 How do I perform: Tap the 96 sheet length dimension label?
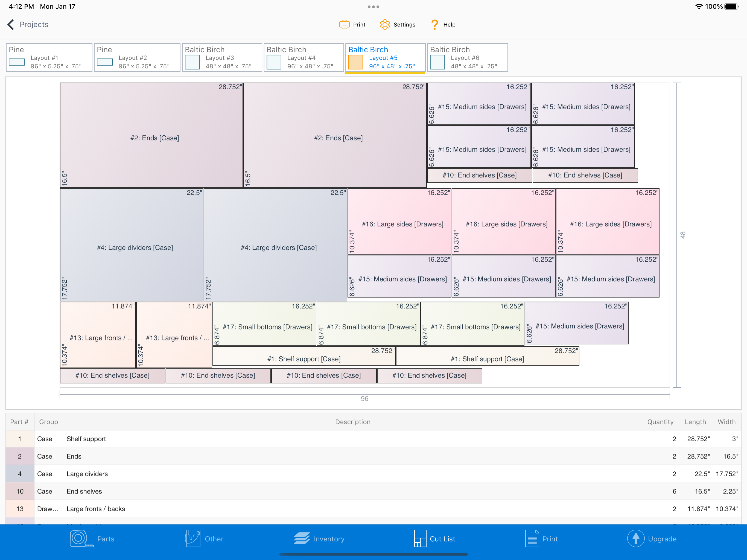365,399
